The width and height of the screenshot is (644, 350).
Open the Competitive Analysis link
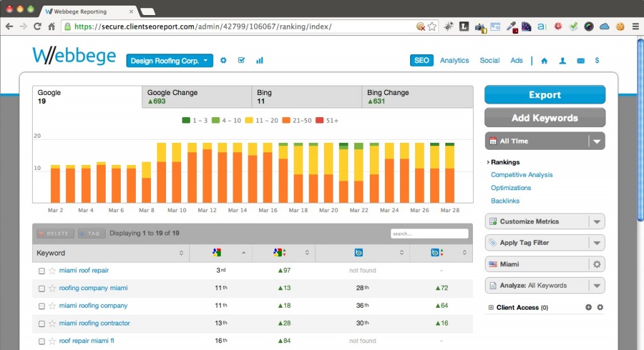521,175
